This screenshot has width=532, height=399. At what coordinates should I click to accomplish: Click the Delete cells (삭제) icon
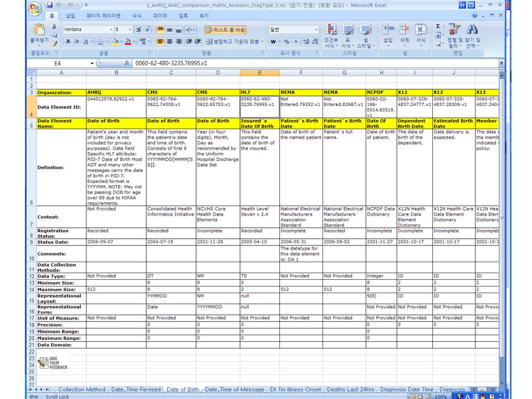[x=404, y=30]
